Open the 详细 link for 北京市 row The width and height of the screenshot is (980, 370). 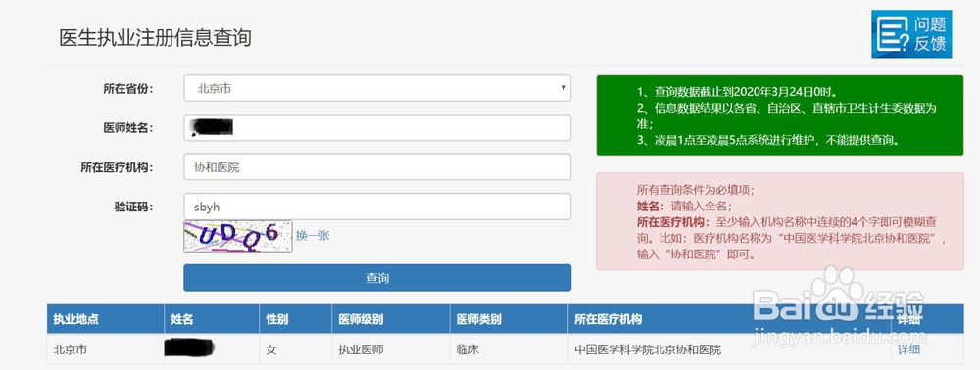(x=908, y=349)
